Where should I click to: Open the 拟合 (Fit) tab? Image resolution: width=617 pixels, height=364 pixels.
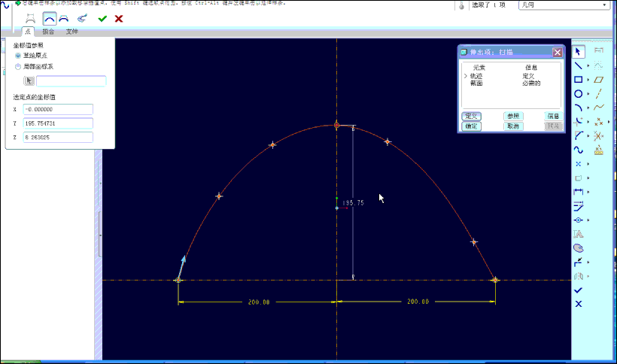48,32
